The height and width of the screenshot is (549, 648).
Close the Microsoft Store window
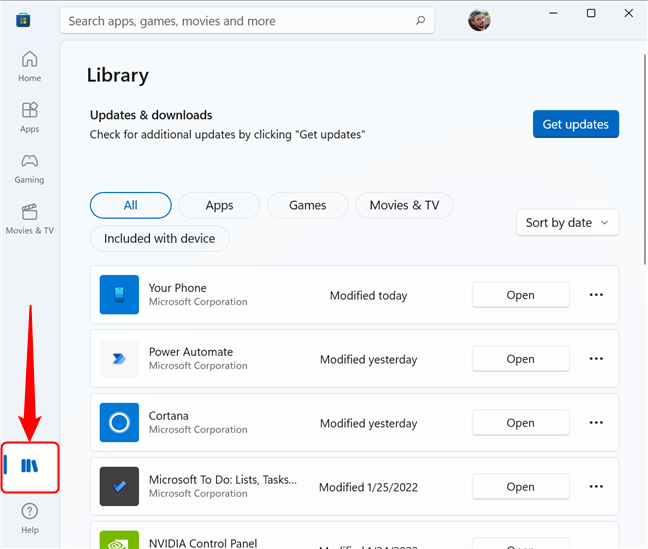(629, 13)
